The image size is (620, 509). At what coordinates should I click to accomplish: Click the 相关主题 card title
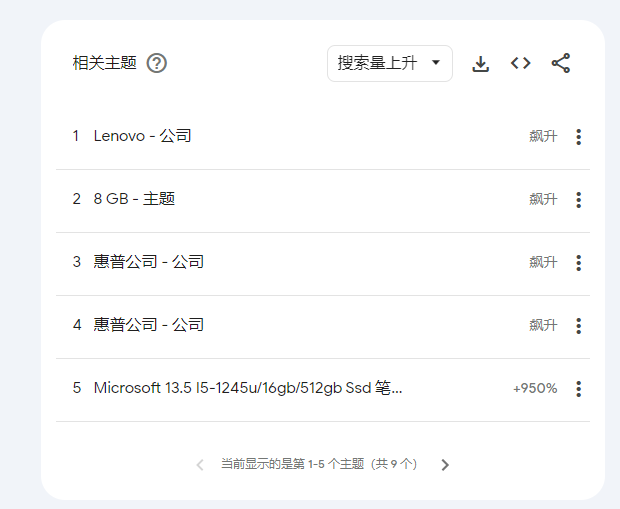tap(104, 63)
